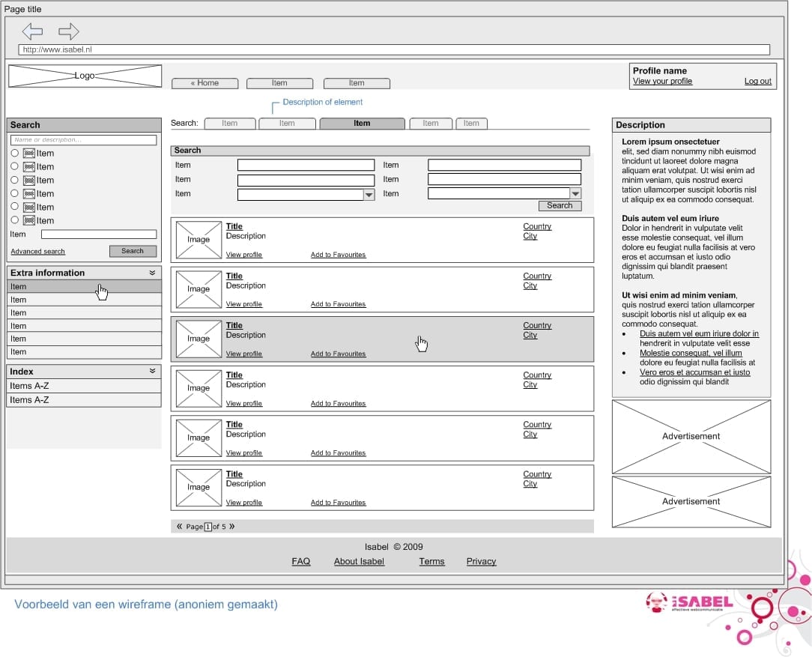Go to the next page with »
812x657 pixels.
(231, 527)
